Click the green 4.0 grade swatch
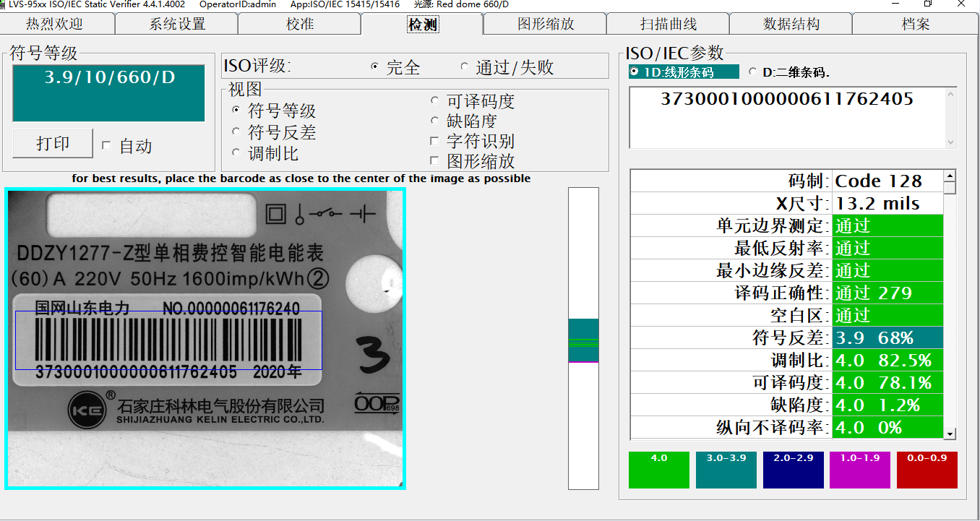 click(x=658, y=470)
